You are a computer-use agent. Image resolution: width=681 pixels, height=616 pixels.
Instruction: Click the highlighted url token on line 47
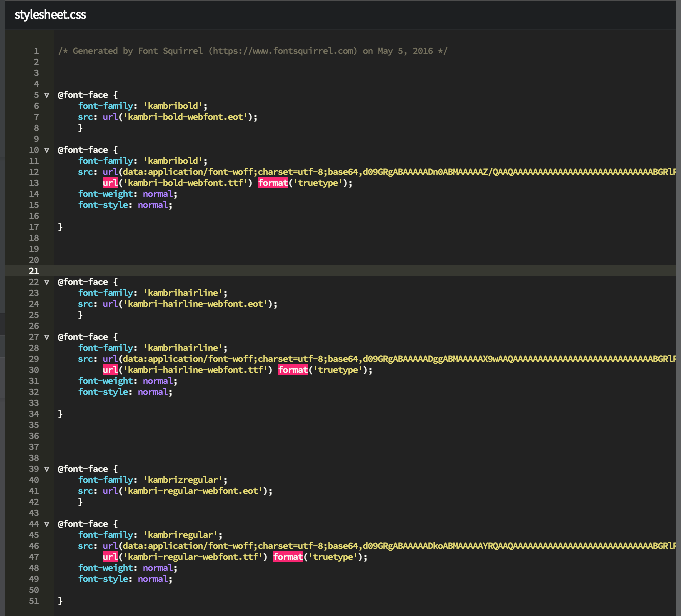[110, 557]
